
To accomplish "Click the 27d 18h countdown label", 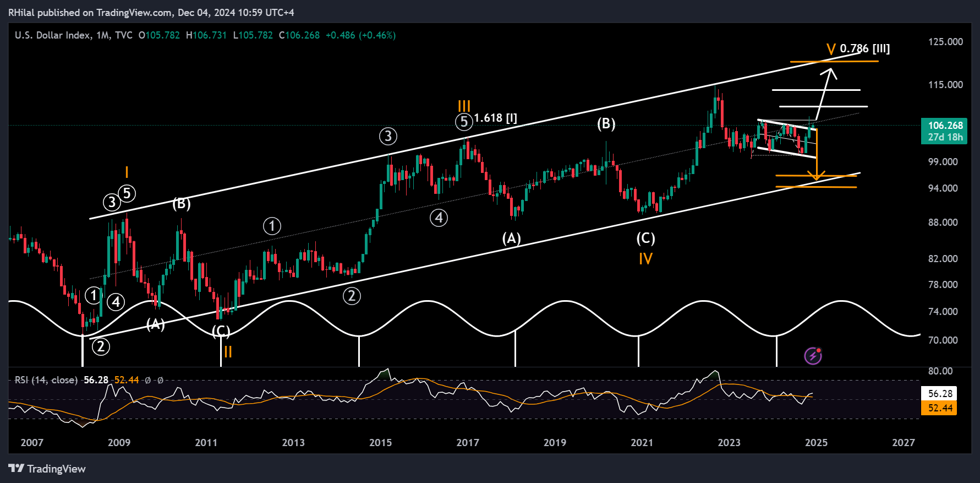I will (945, 137).
